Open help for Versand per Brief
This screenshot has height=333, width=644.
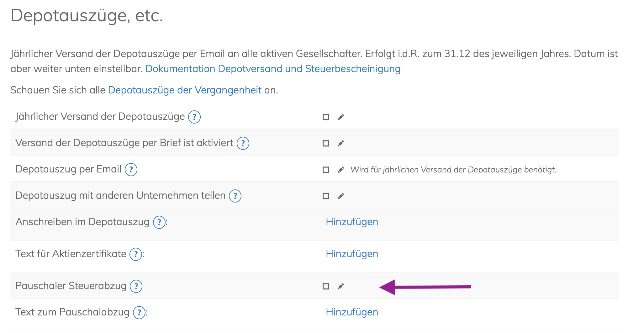(243, 143)
